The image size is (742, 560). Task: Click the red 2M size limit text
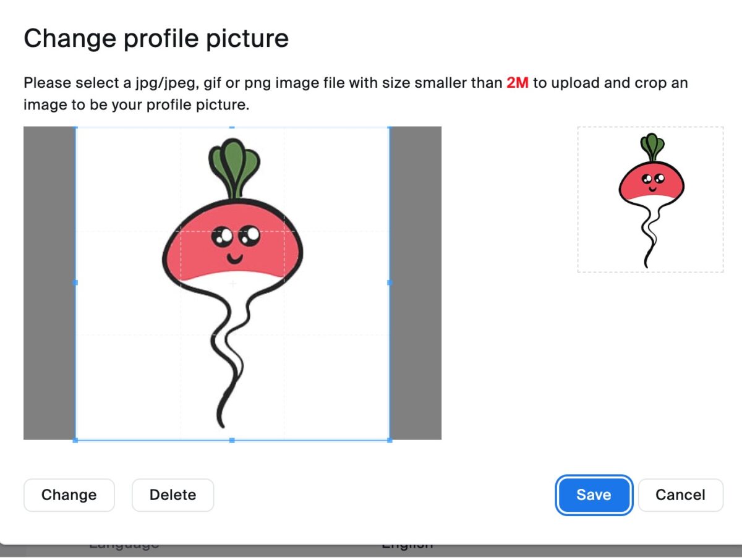coord(518,83)
